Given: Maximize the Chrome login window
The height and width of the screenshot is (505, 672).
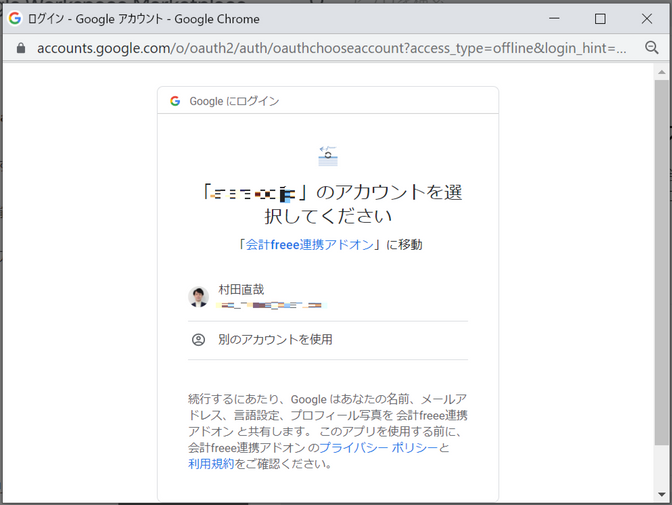Looking at the screenshot, I should point(600,18).
